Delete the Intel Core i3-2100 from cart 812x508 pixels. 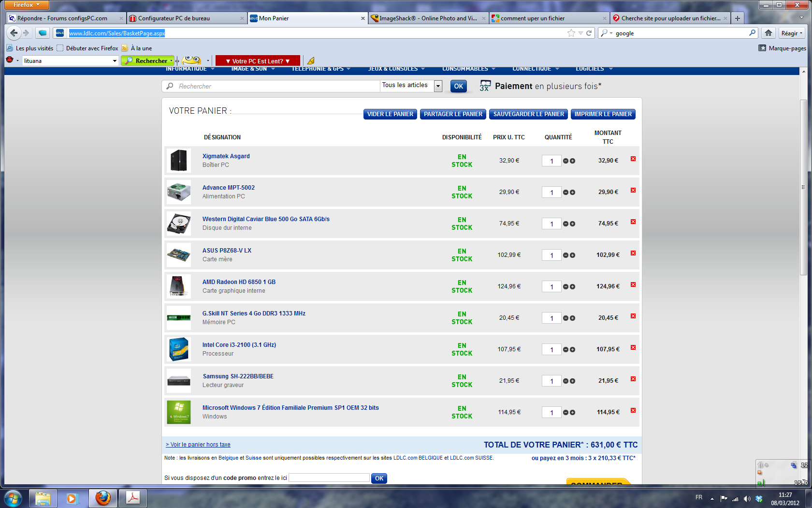coord(633,348)
